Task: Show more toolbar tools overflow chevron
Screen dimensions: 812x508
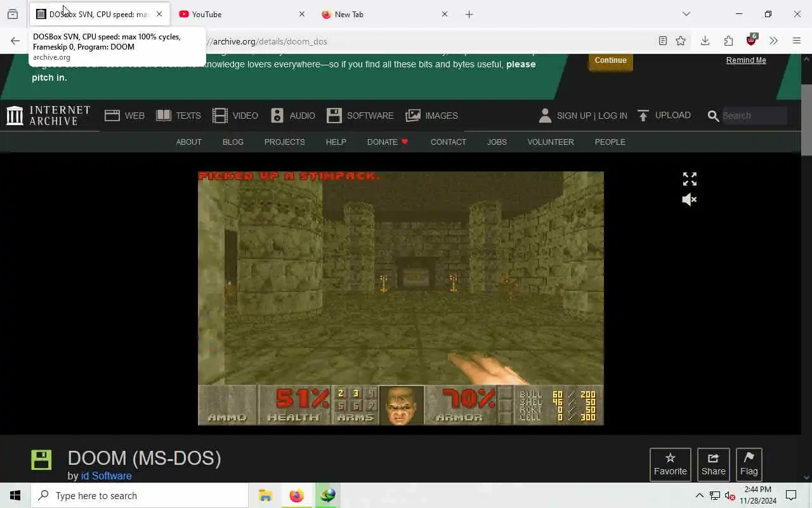Action: click(x=773, y=41)
